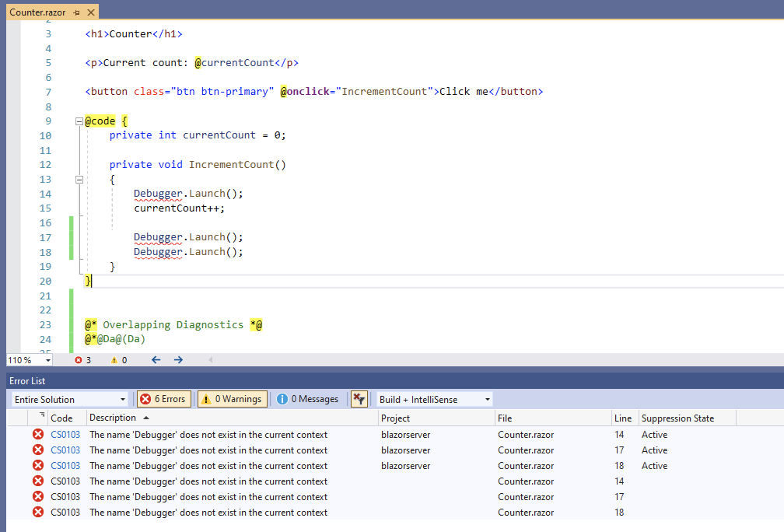
Task: Open the filter icon in the Error List toolbar
Action: (x=359, y=398)
